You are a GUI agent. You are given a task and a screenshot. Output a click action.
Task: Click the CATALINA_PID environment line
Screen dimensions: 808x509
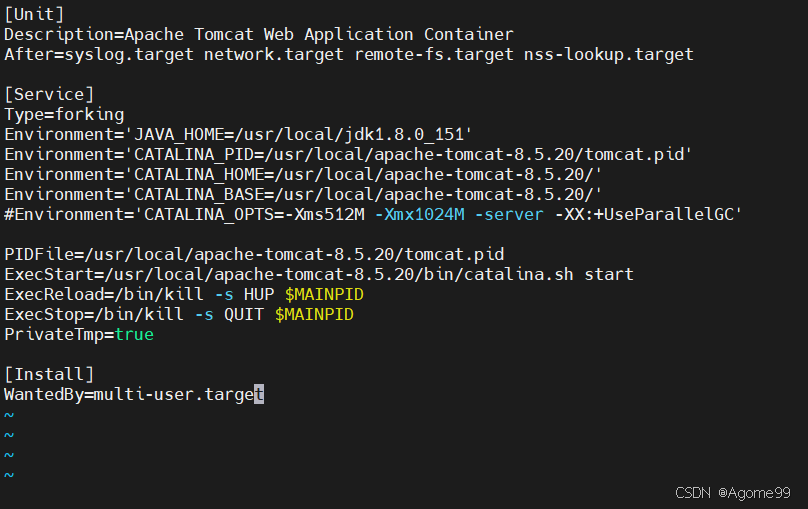tap(348, 155)
